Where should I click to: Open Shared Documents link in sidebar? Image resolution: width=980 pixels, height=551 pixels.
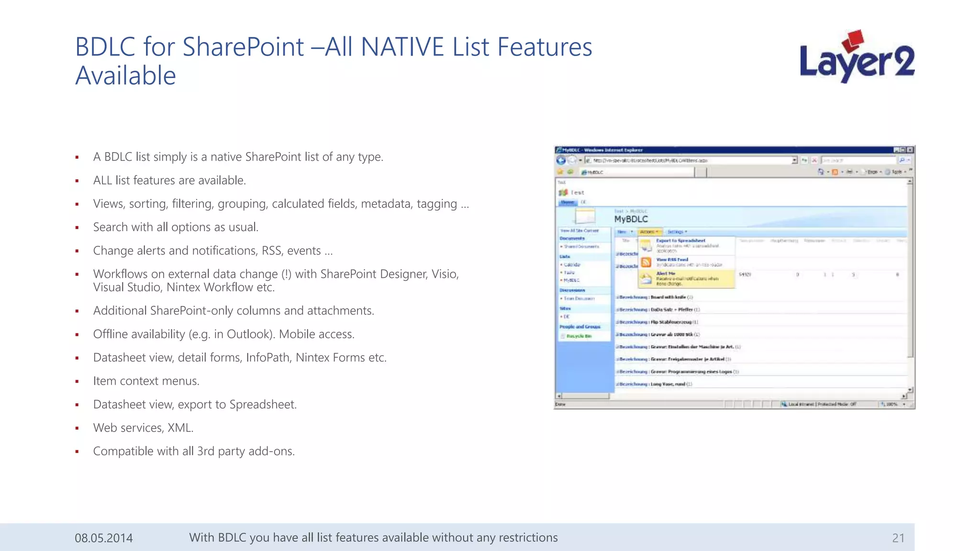tap(581, 246)
